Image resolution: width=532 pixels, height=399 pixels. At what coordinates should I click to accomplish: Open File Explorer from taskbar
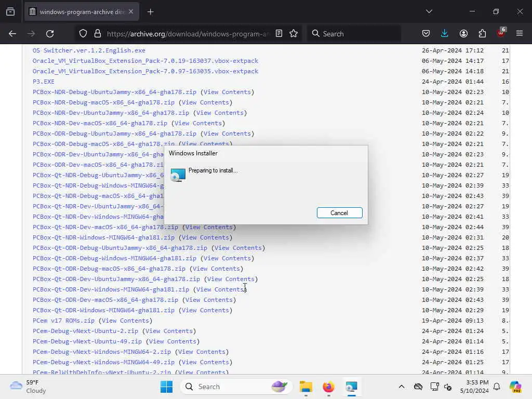pos(305,387)
